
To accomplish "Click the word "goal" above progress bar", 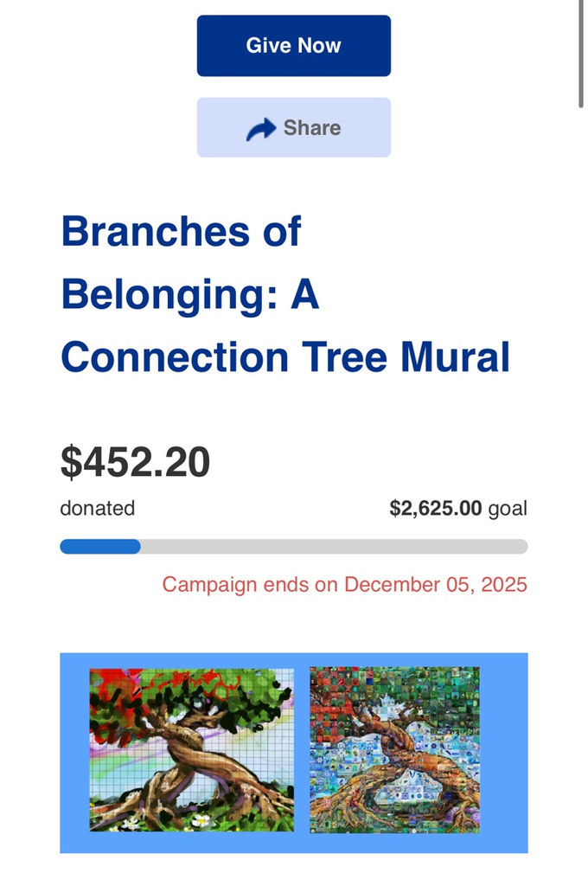I will (x=508, y=509).
